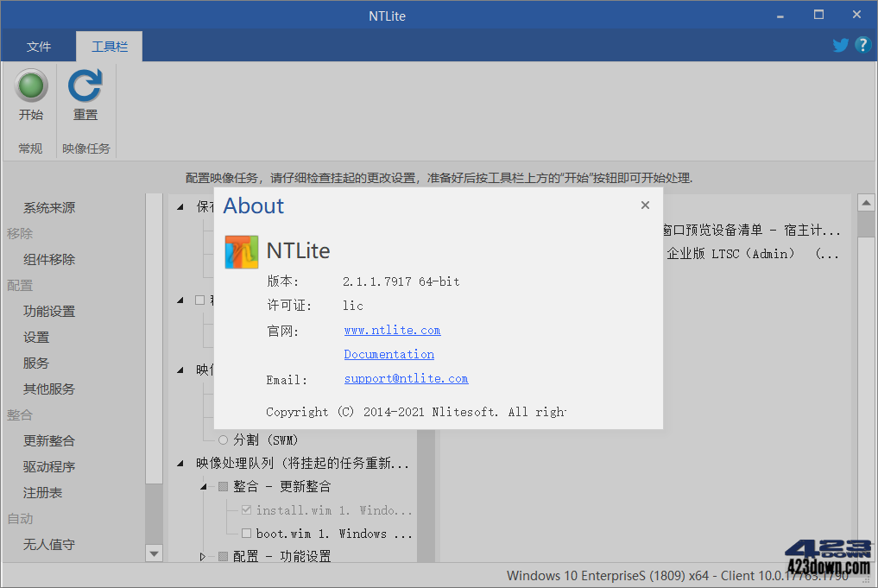
Task: Open the www.ntlite.com website link
Action: [x=392, y=330]
